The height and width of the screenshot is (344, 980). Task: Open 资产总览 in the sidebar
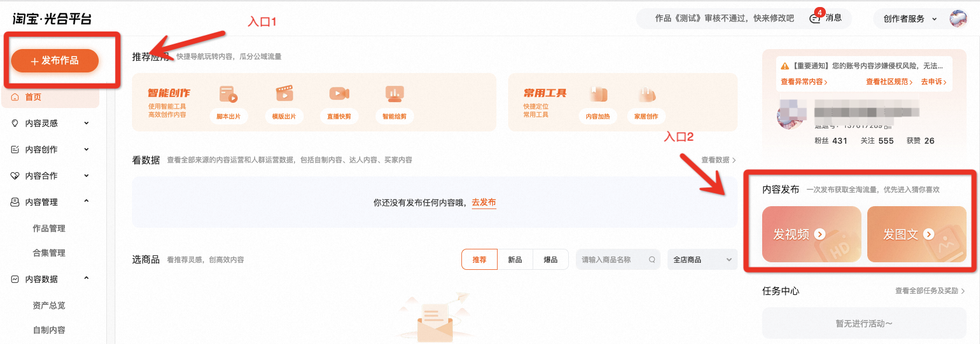coord(49,305)
